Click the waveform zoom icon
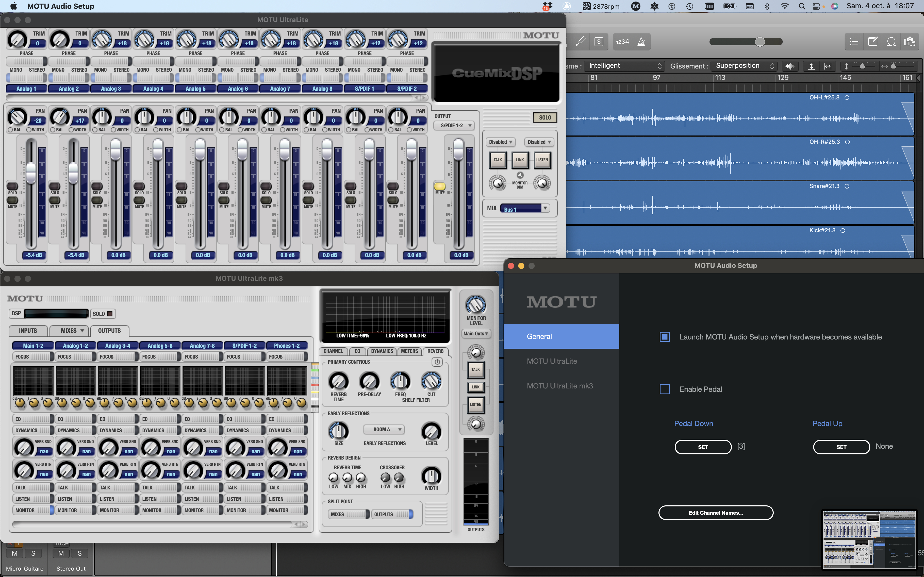This screenshot has height=577, width=924. coord(790,66)
